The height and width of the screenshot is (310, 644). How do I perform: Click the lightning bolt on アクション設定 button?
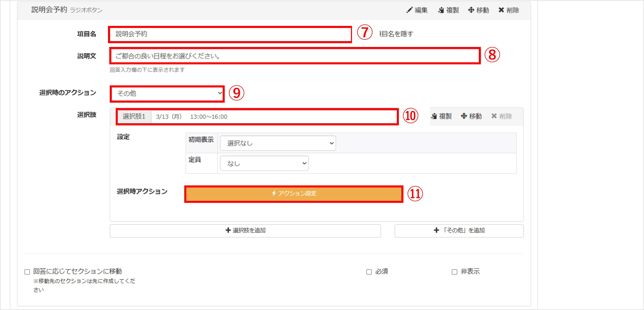click(274, 193)
